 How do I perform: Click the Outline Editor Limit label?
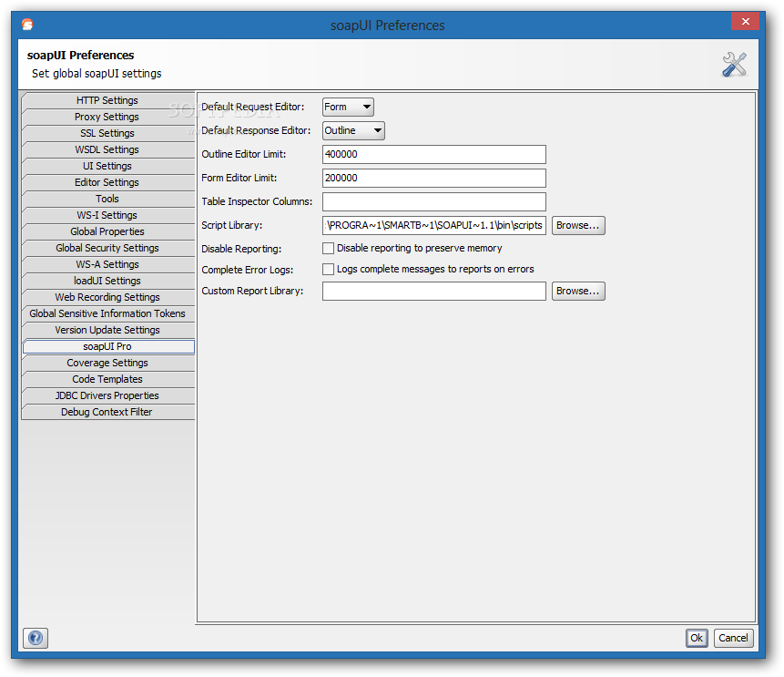coord(244,155)
